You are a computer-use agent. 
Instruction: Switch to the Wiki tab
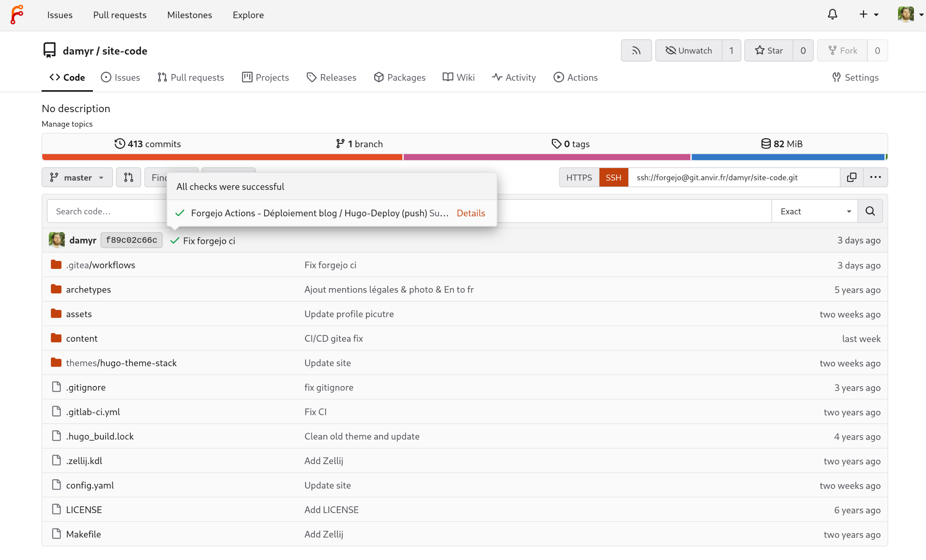458,77
